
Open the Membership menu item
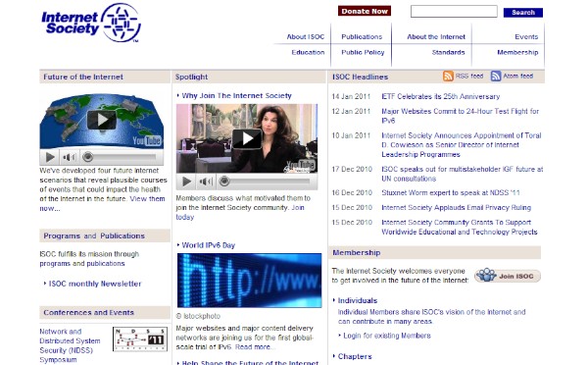click(517, 52)
